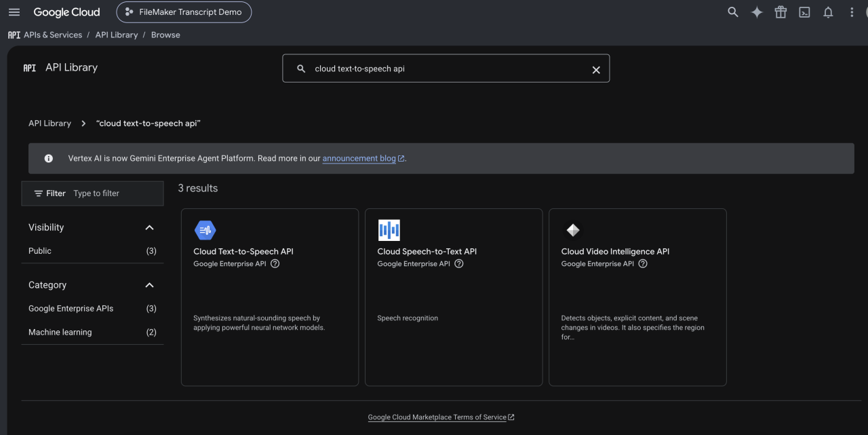Viewport: 868px width, 435px height.
Task: Click the Detects objects, explicit content description
Action: pyautogui.click(x=633, y=328)
